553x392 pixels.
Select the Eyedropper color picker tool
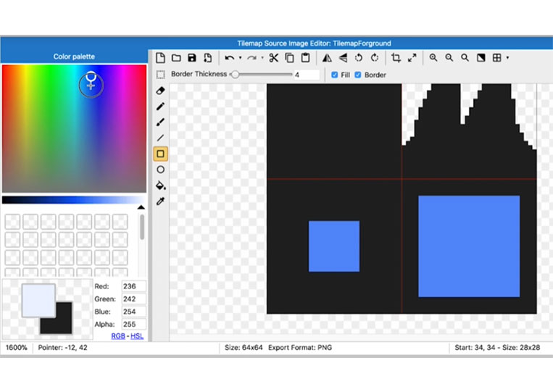[160, 201]
